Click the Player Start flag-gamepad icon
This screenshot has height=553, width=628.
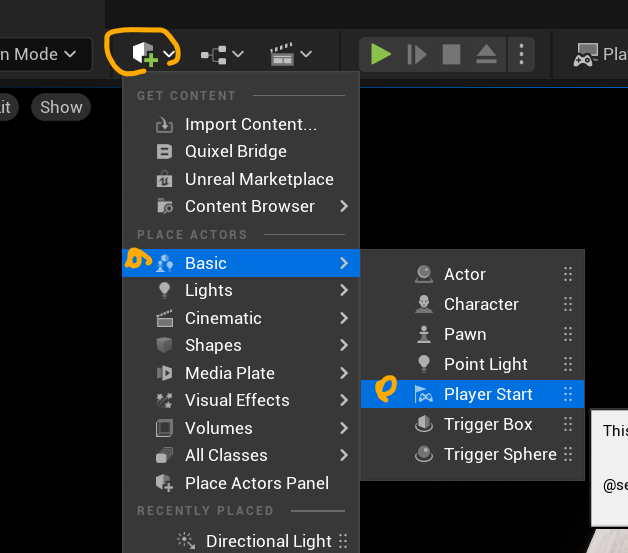424,394
